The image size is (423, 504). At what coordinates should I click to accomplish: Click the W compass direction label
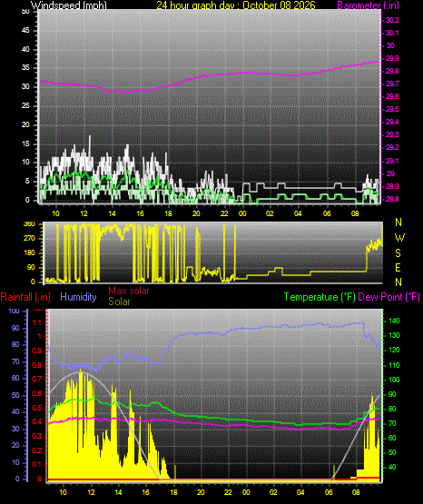click(399, 238)
